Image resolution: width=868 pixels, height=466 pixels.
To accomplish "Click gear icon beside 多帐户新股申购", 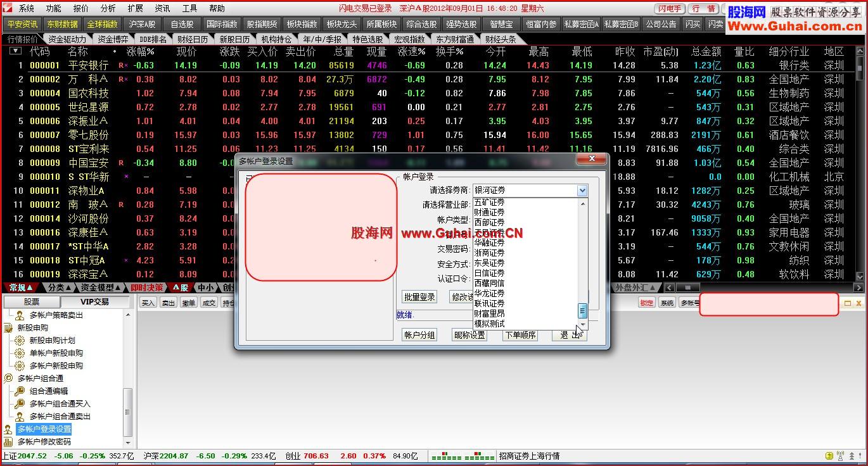I will pos(20,365).
